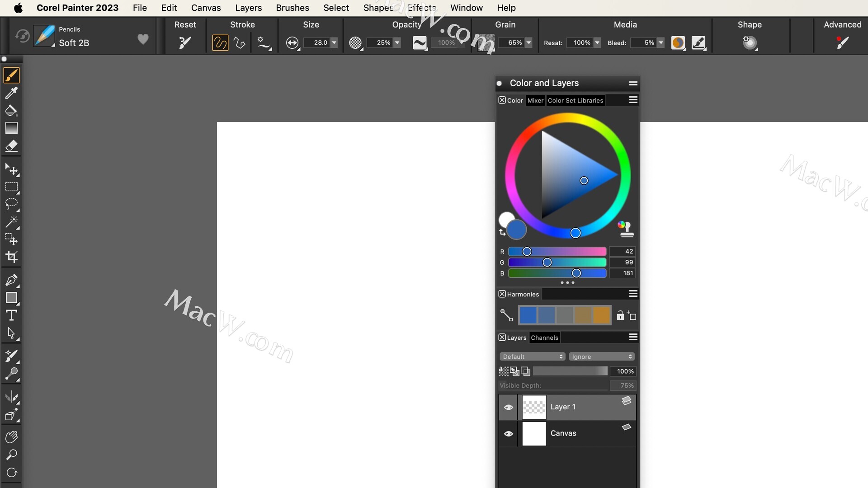This screenshot has height=488, width=868.
Task: Select the Brush tool in toolbox
Action: [11, 75]
